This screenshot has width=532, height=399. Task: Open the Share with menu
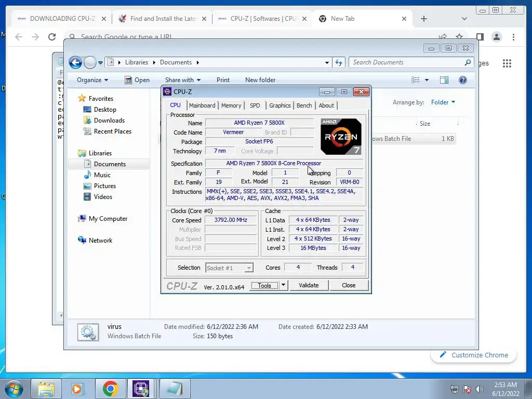pos(183,80)
